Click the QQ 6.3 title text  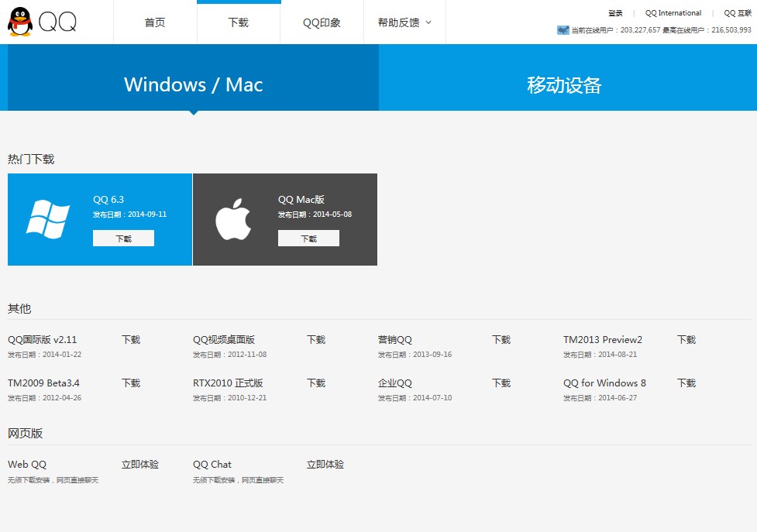click(108, 199)
